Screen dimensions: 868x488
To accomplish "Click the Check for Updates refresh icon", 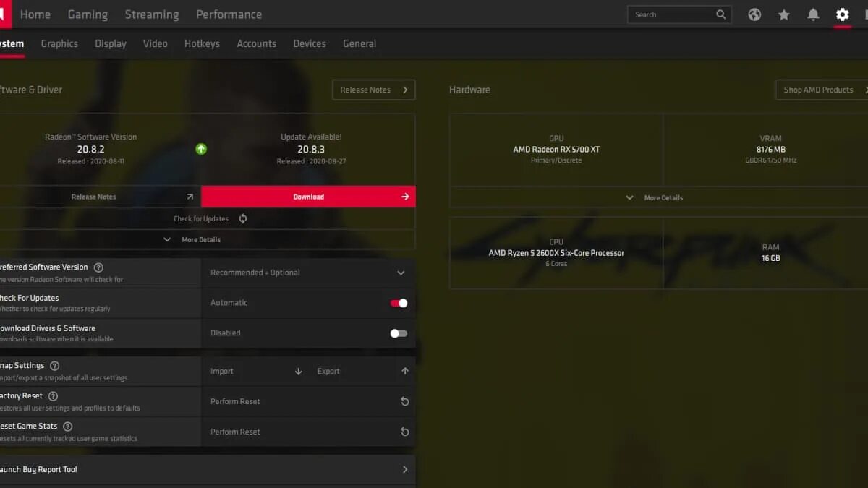I will click(x=243, y=218).
